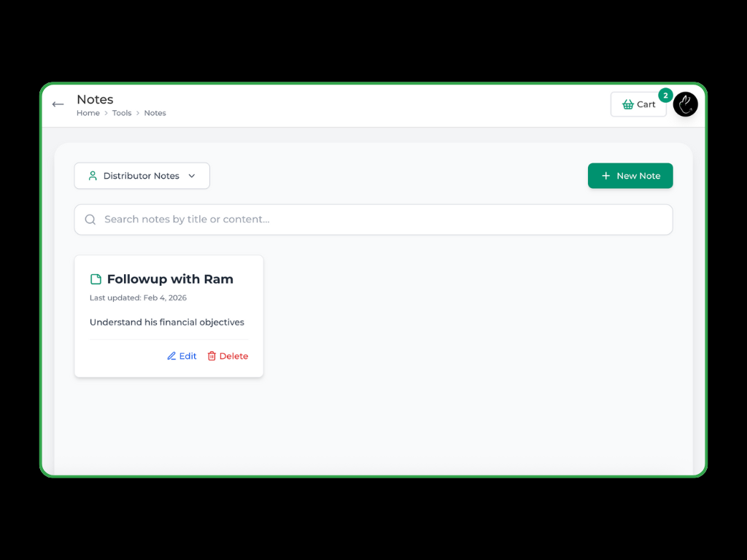
Task: Click the person icon in Distributor Notes
Action: [93, 176]
